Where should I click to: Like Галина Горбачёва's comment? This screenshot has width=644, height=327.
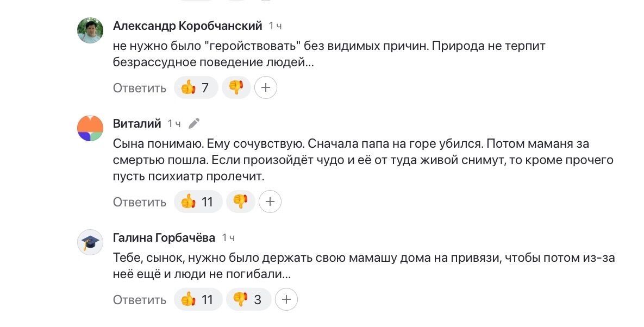198,299
